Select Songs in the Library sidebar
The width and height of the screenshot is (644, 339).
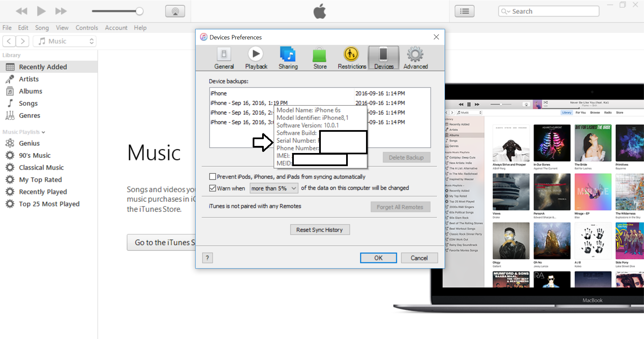tap(49, 103)
